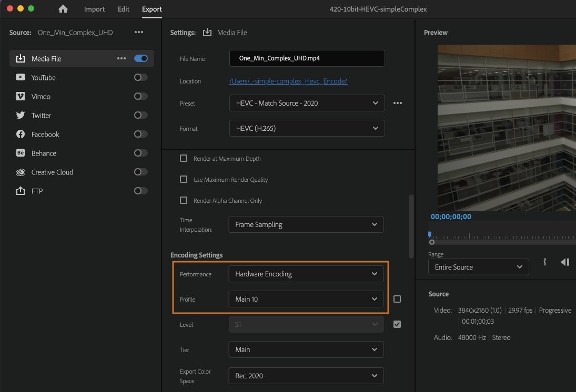Screen dimensions: 576x392
Task: Open the Format HEVC (H.265) dropdown
Action: coord(307,128)
